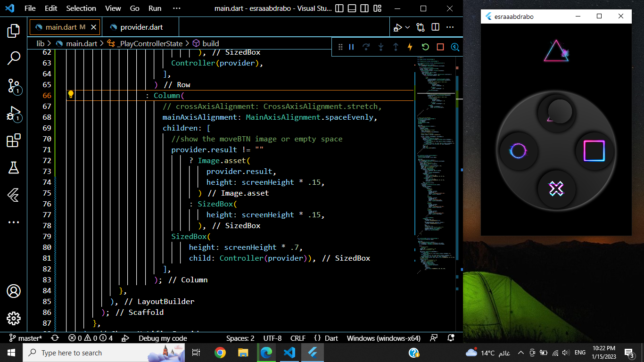Viewport: 644px width, 362px height.
Task: Open Source Control view in the sidebar
Action: point(14,87)
